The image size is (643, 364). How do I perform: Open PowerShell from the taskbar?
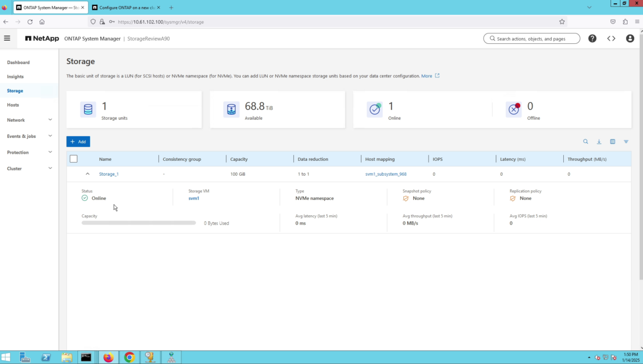pyautogui.click(x=46, y=357)
